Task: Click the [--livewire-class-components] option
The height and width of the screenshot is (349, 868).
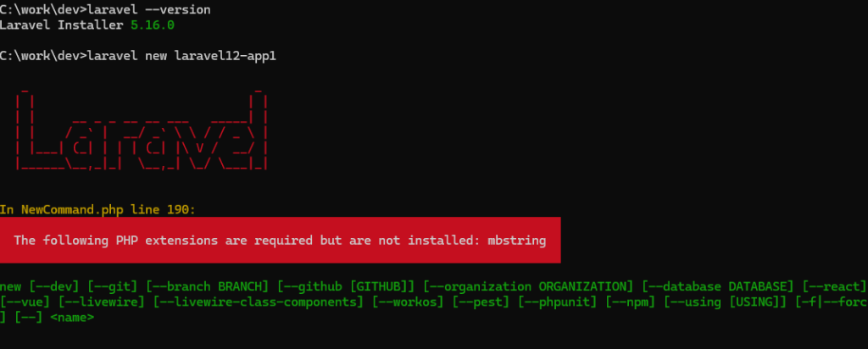Action: (259, 302)
